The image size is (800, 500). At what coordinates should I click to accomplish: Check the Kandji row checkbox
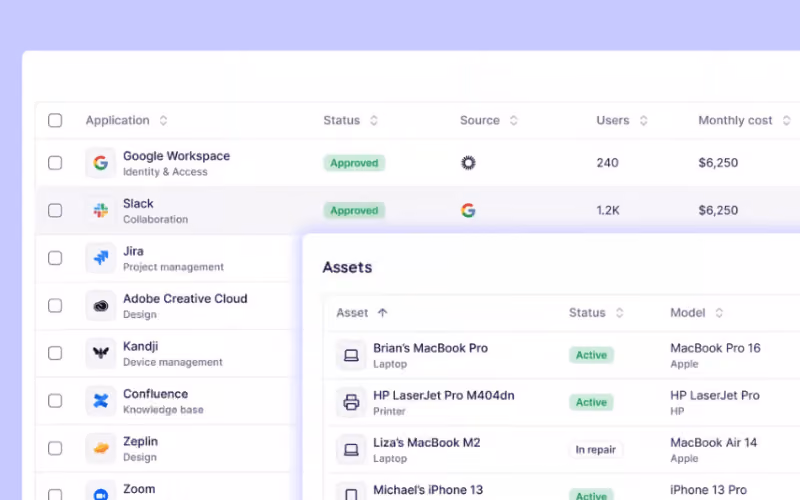pos(55,353)
